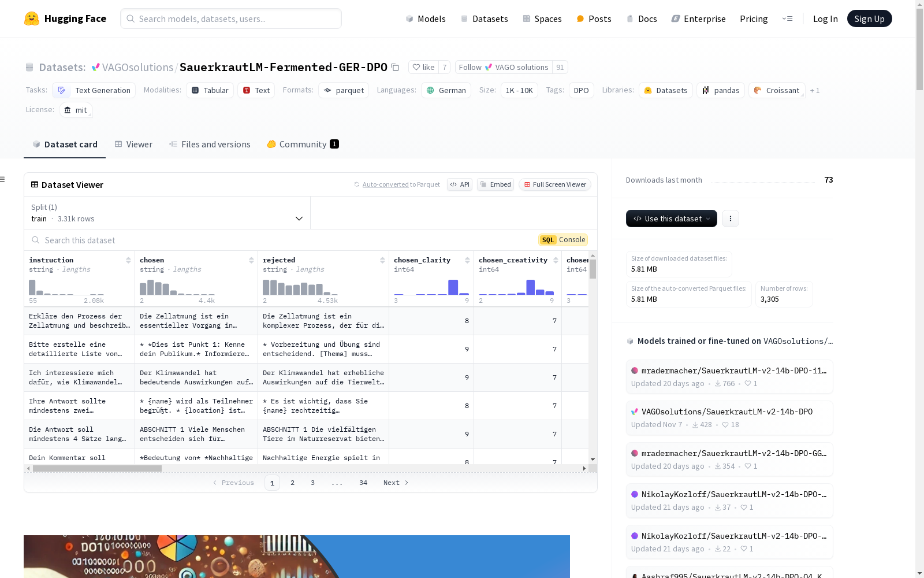The image size is (924, 578).
Task: Click the API button
Action: click(460, 184)
